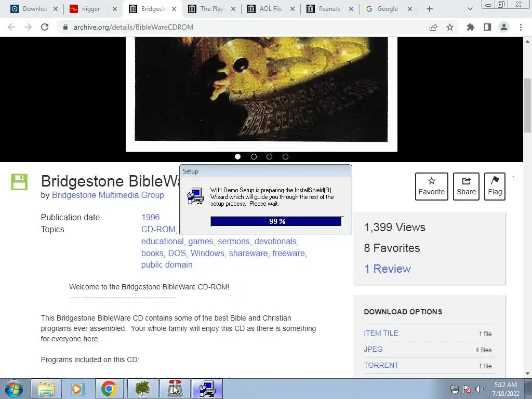This screenshot has height=399, width=532.
Task: Select the fourth carousel image dot
Action: 285,156
